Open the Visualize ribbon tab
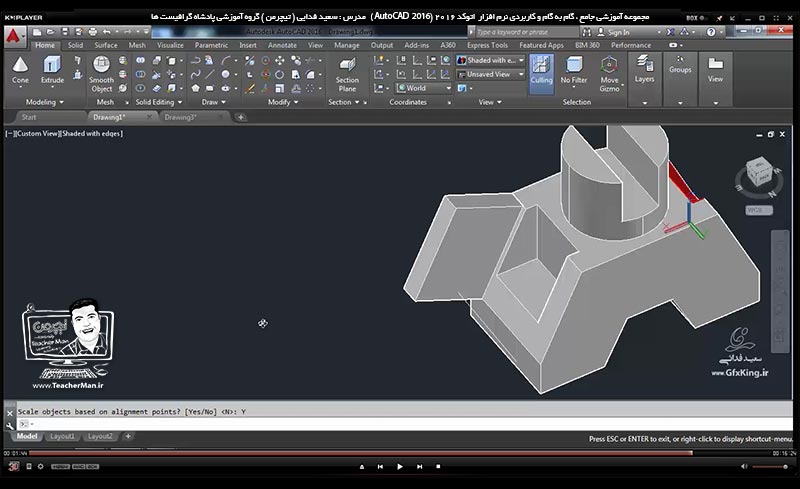The width and height of the screenshot is (800, 489). (170, 45)
